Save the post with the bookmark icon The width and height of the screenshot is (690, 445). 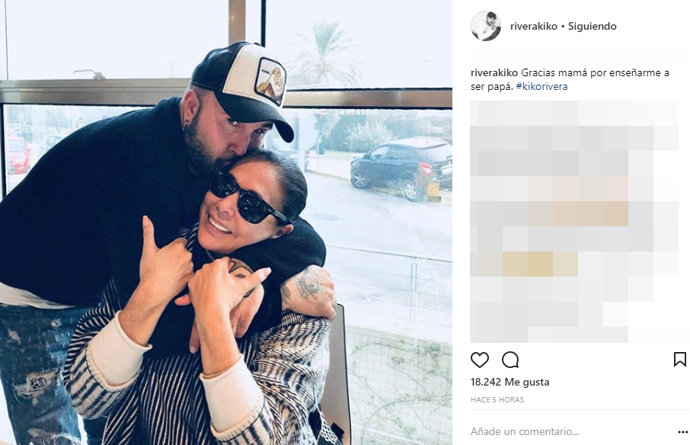679,360
